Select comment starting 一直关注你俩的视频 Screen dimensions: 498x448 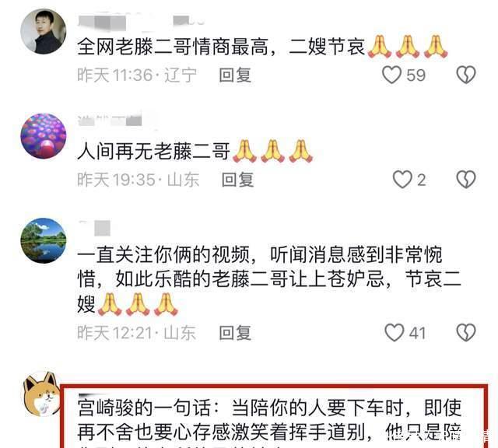pos(269,280)
